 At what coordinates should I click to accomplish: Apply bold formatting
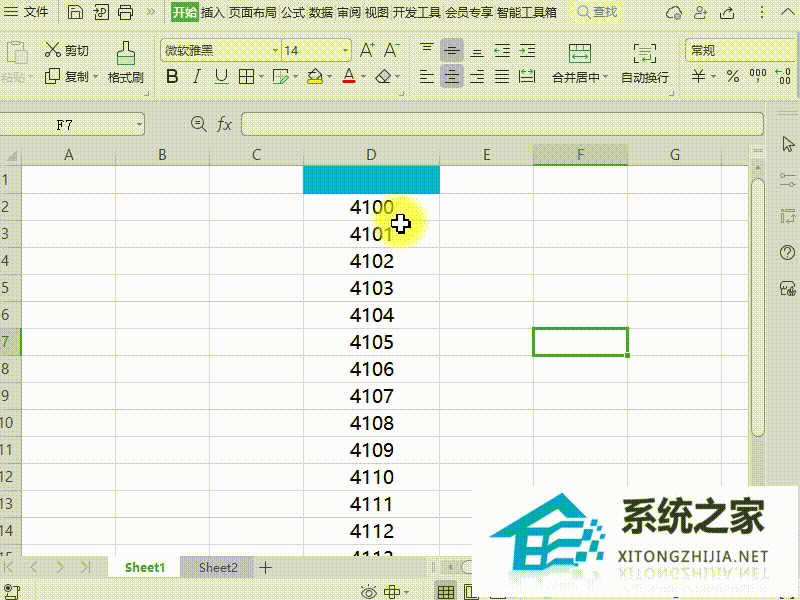[x=172, y=76]
